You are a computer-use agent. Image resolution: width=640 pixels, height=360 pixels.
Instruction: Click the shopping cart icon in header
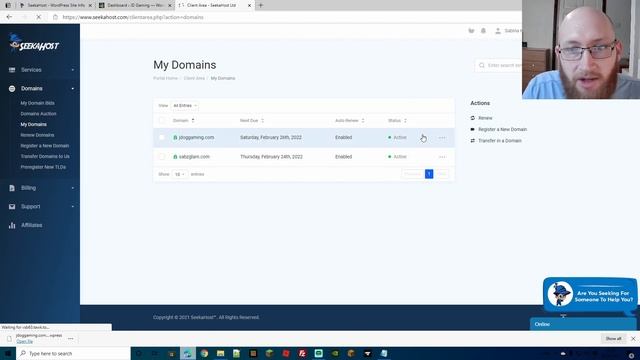click(x=471, y=31)
